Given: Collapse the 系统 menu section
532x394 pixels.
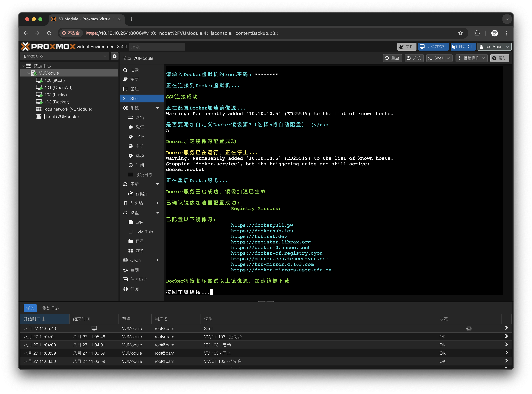Looking at the screenshot, I should coord(158,108).
